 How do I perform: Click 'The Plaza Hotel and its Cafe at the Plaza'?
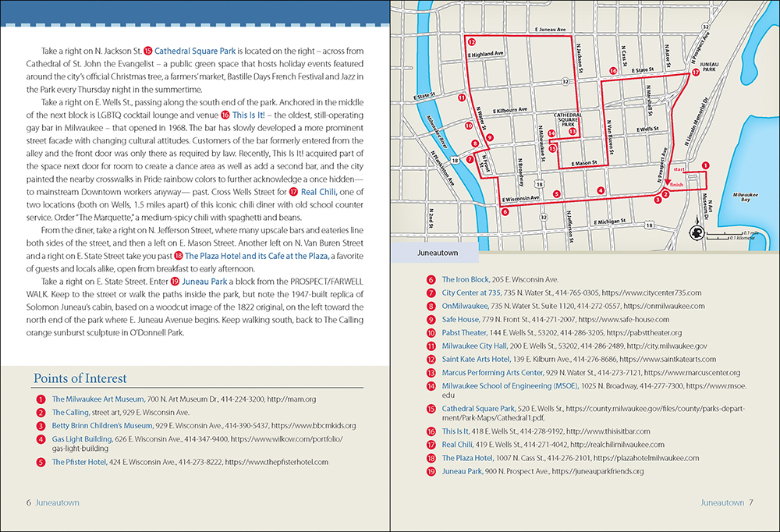[x=257, y=257]
